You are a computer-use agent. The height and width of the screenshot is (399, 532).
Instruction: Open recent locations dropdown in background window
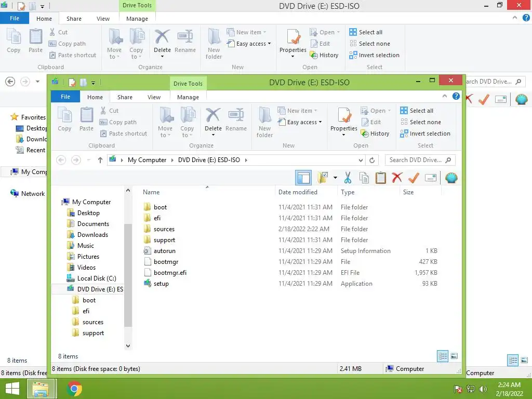click(37, 82)
